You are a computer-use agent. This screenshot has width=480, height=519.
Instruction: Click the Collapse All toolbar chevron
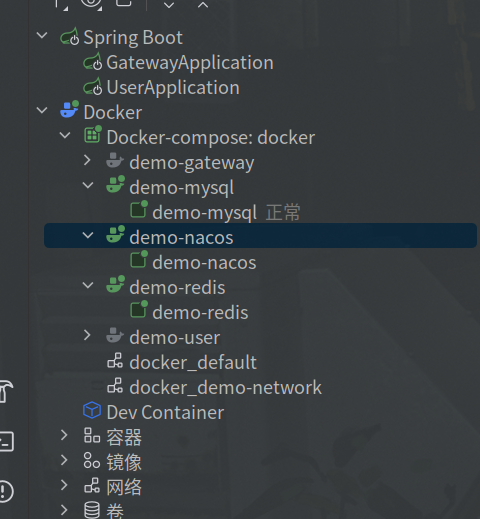[203, 5]
